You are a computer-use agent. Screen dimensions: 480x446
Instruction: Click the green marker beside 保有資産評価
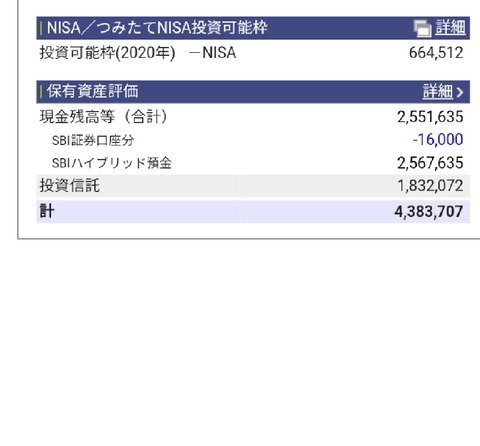point(41,92)
